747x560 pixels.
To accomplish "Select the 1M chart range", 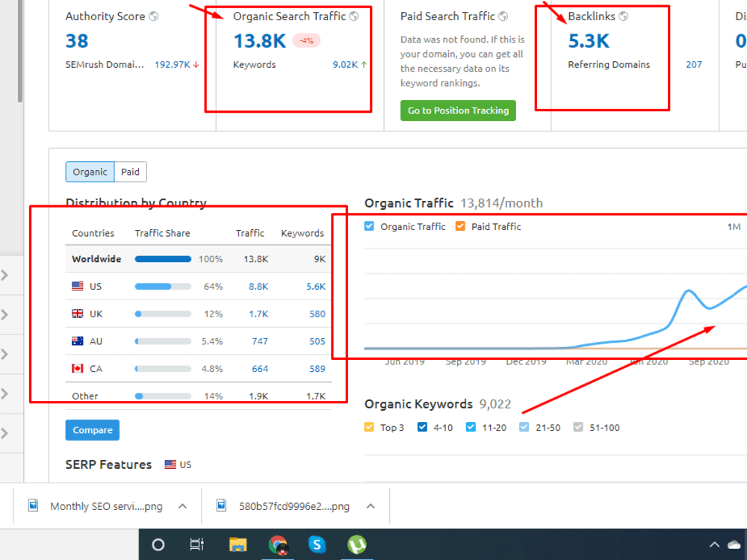I will point(734,227).
